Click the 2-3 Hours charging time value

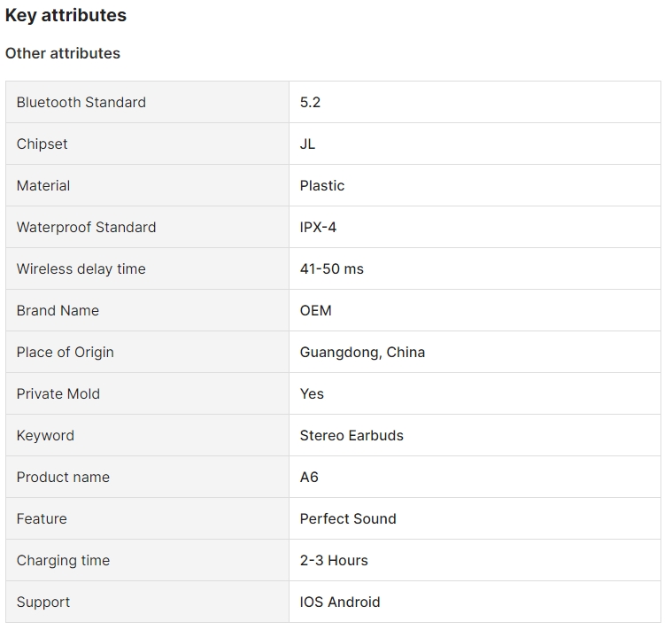tap(334, 560)
